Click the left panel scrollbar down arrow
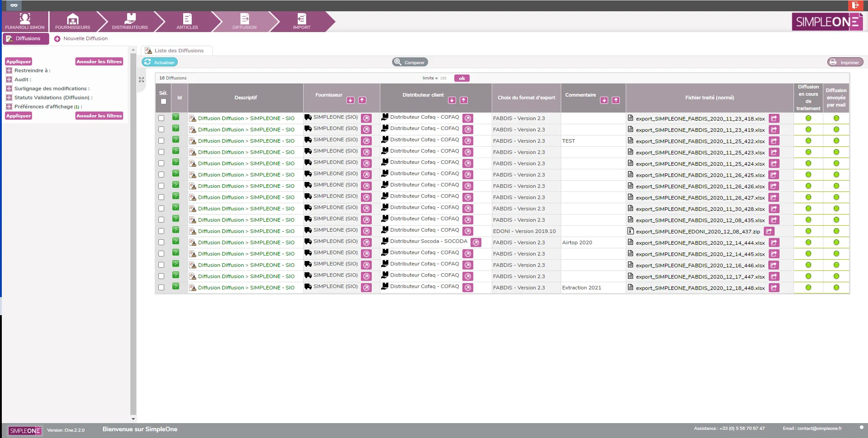Viewport: 868px width, 438px height. (x=133, y=419)
